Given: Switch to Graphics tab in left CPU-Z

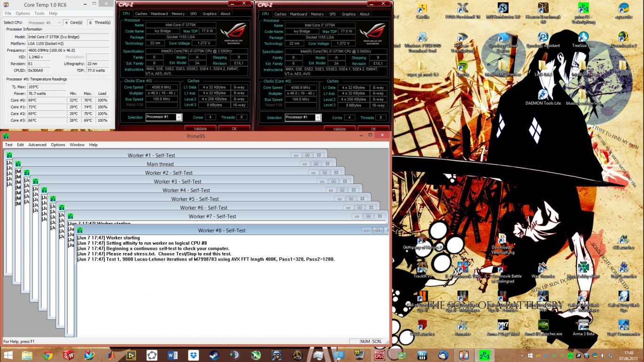Looking at the screenshot, I should coord(209,14).
